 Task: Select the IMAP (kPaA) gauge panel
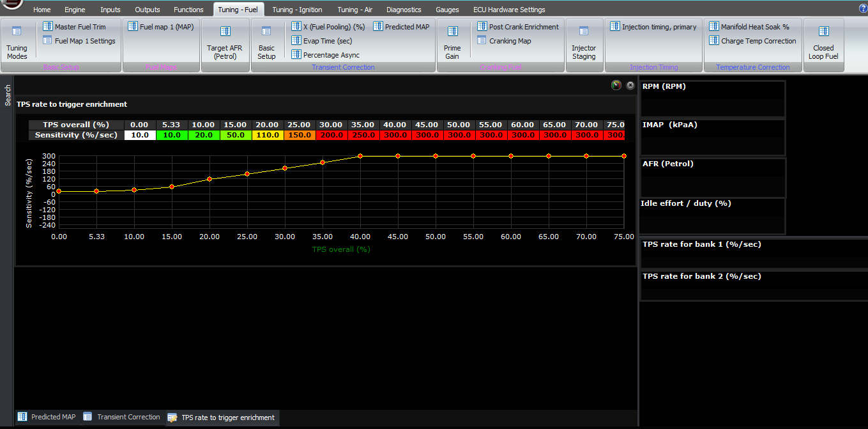[x=712, y=137]
